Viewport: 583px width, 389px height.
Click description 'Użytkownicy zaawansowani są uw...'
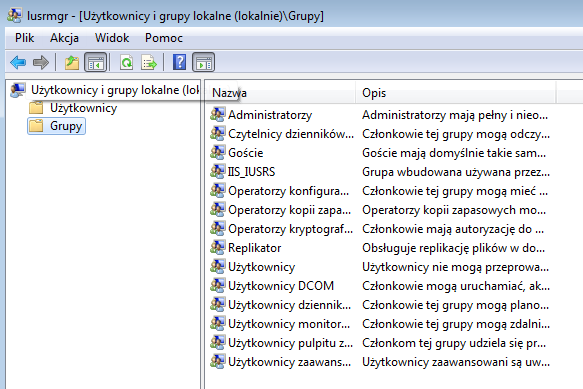tap(456, 362)
